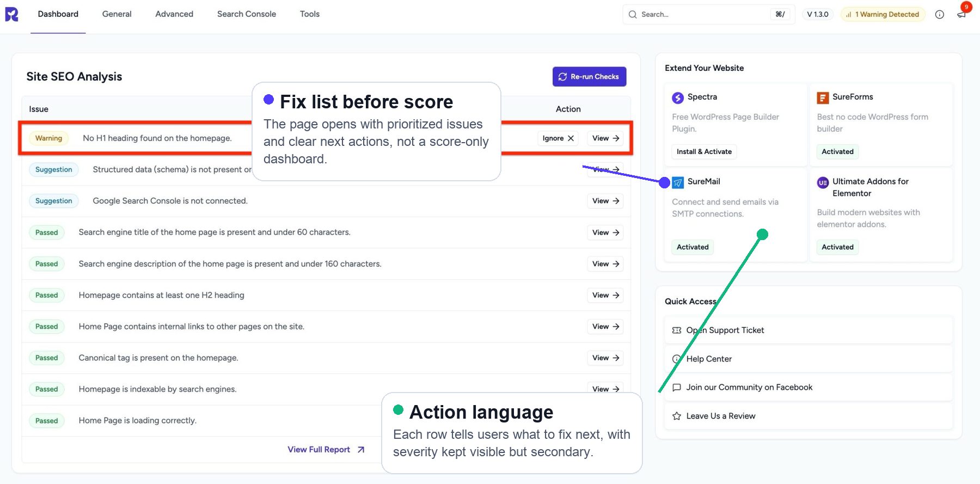This screenshot has width=980, height=484.
Task: Click the Re-run Checks button
Action: pyautogui.click(x=589, y=77)
